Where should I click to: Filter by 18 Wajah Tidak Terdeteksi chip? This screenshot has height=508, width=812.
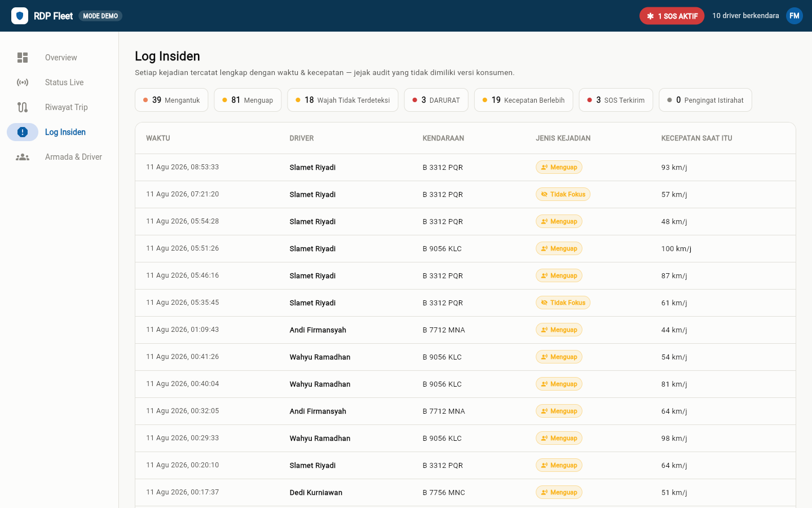click(x=343, y=100)
